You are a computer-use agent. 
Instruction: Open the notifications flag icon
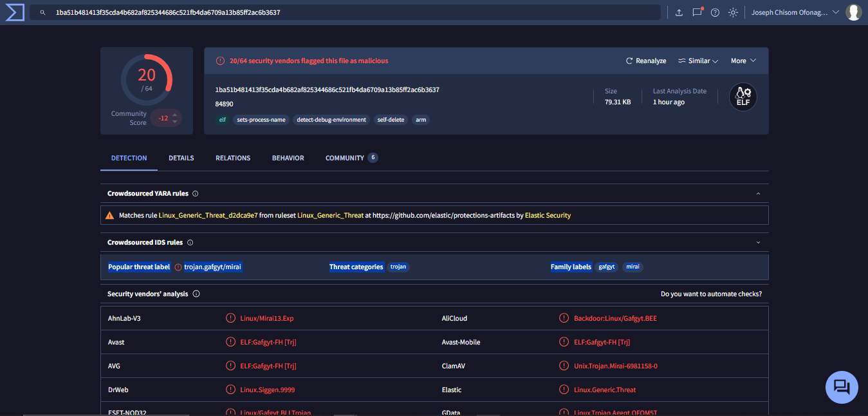[697, 12]
